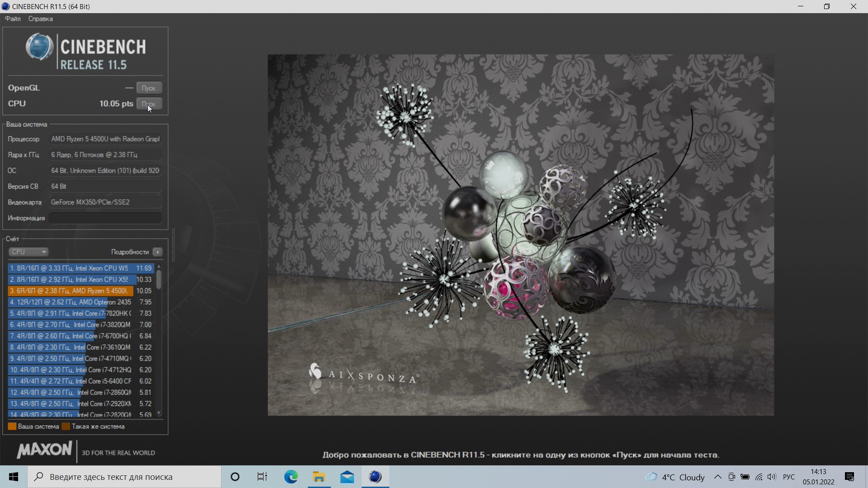The height and width of the screenshot is (488, 868).
Task: Open the notification center icon
Action: point(849,477)
